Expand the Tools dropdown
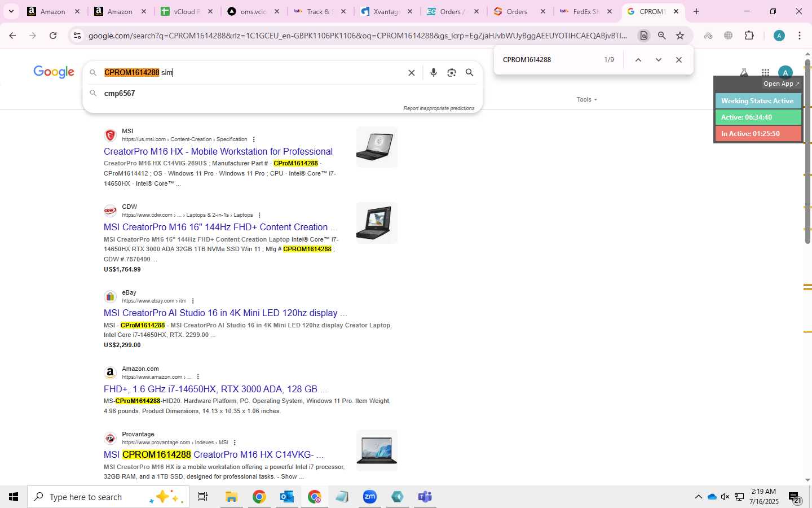Viewport: 812px width, 508px height. pyautogui.click(x=586, y=99)
